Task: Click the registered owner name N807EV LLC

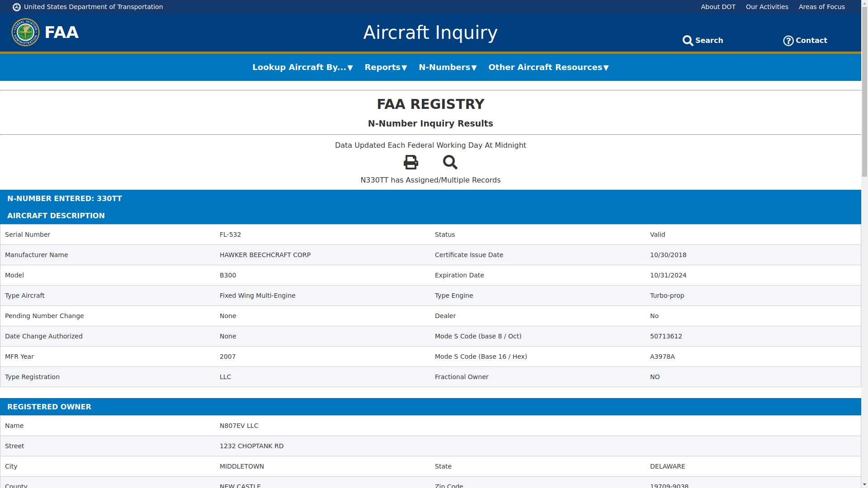Action: coord(239,425)
